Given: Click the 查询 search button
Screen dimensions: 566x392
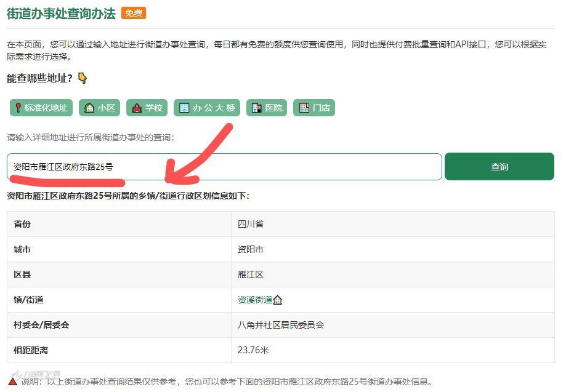Looking at the screenshot, I should (499, 166).
